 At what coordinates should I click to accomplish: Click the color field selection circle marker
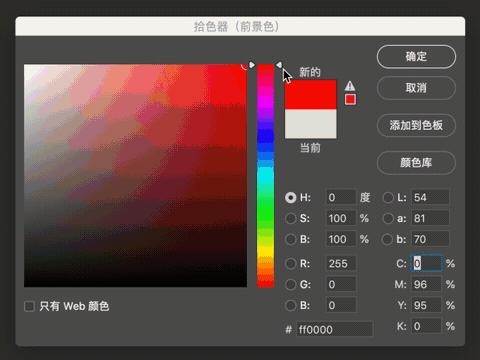pos(245,66)
